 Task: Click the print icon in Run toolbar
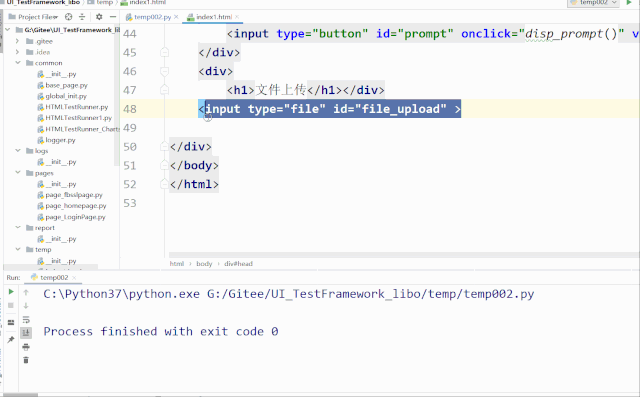point(26,347)
